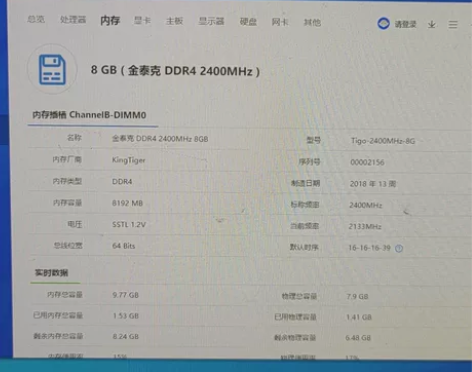Click the bus width value 64 Bits
The image size is (472, 372).
124,246
